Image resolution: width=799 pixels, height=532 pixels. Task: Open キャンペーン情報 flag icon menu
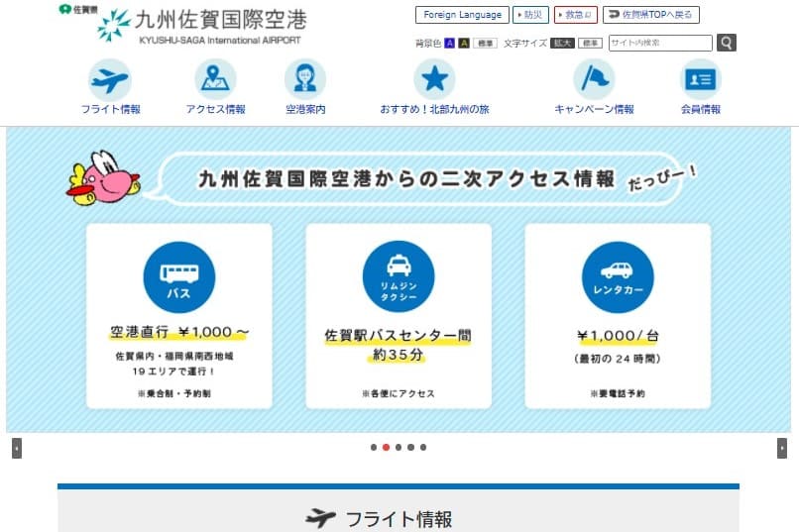pos(594,80)
